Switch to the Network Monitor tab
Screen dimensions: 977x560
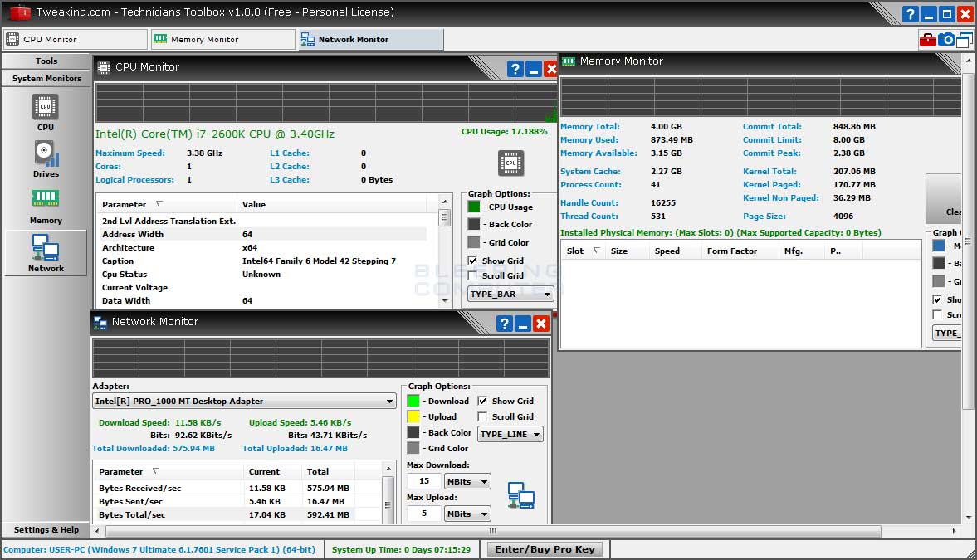371,39
